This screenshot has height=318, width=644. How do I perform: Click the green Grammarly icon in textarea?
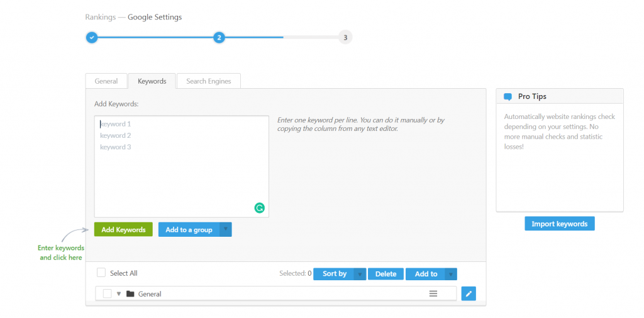pyautogui.click(x=259, y=208)
